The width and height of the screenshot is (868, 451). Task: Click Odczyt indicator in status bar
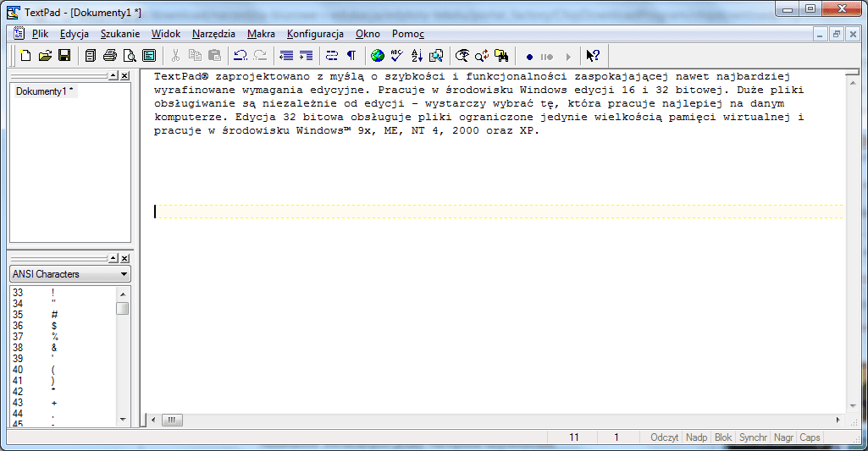pos(664,437)
